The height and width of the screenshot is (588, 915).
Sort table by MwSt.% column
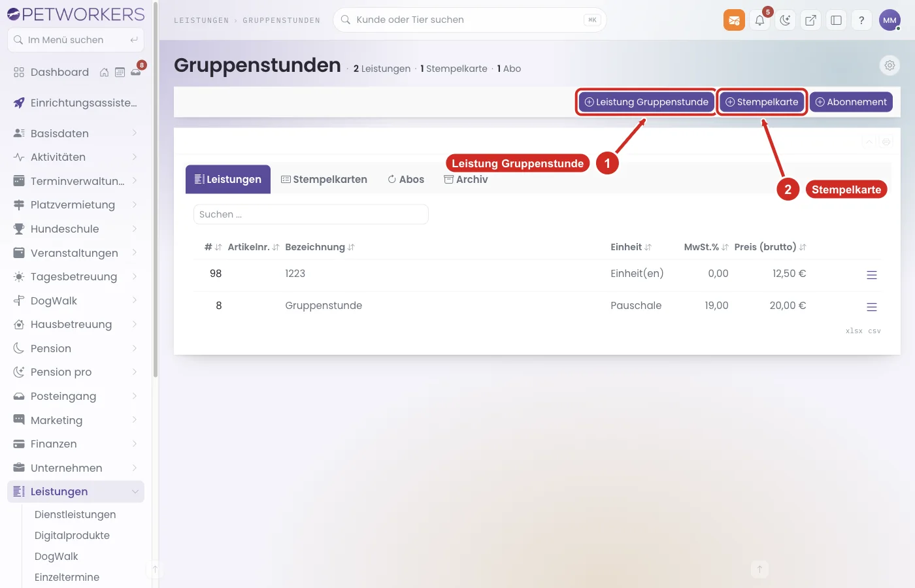coord(707,247)
